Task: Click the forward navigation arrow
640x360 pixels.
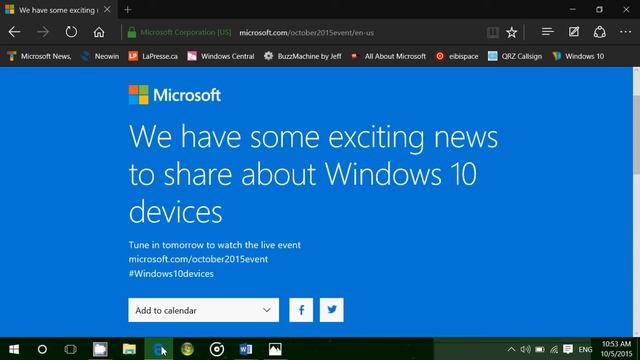Action: point(42,32)
